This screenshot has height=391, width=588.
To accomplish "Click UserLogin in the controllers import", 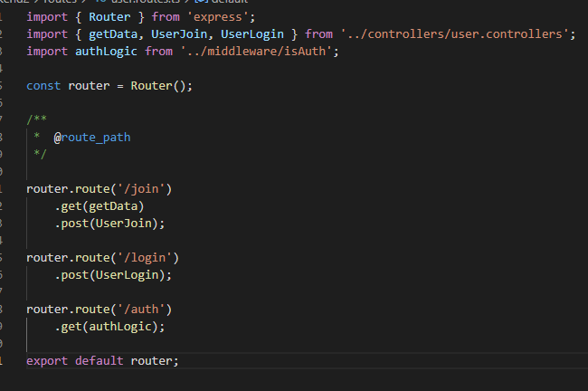I will (252, 34).
